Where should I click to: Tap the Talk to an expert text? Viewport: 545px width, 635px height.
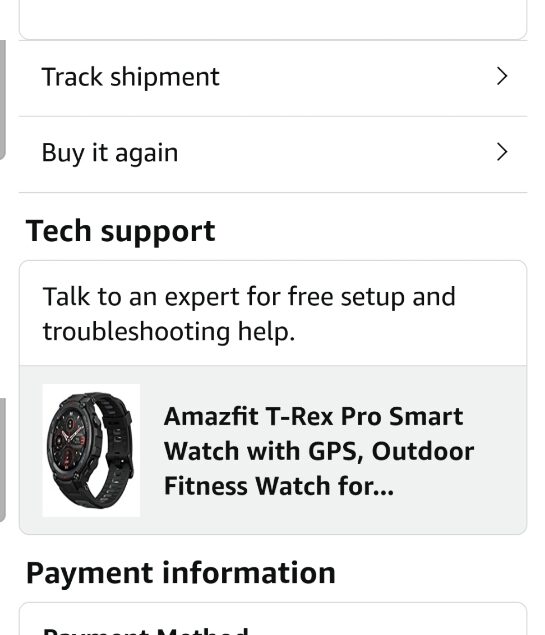coord(249,314)
